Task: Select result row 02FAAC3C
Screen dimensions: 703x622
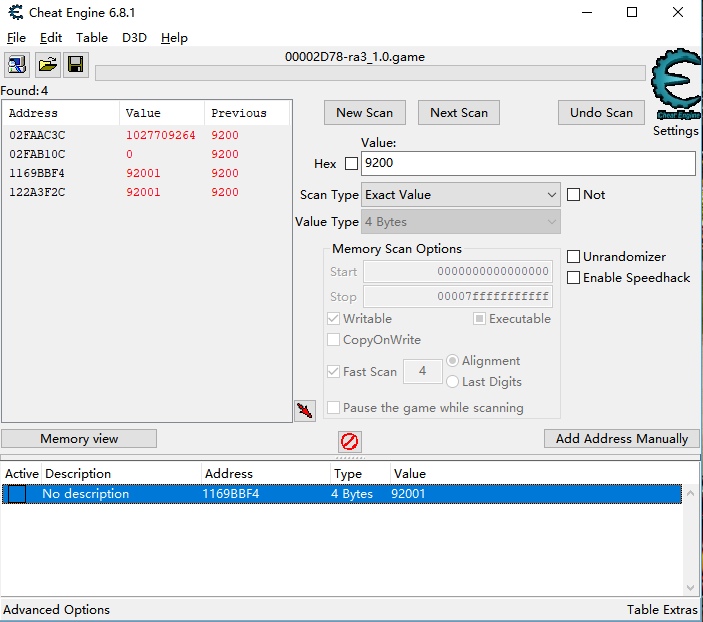Action: click(x=146, y=135)
